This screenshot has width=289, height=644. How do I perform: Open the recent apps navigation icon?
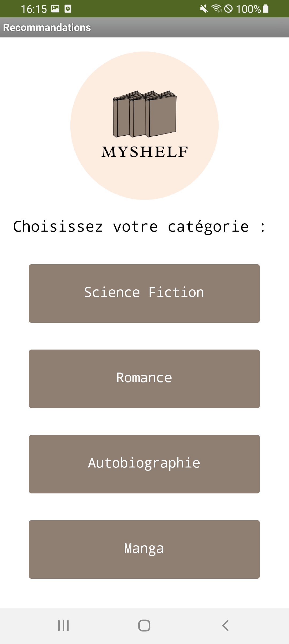click(x=63, y=626)
